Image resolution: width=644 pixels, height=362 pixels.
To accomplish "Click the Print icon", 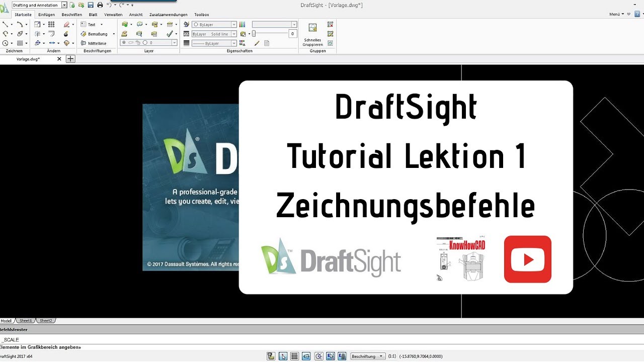I will point(100,5).
